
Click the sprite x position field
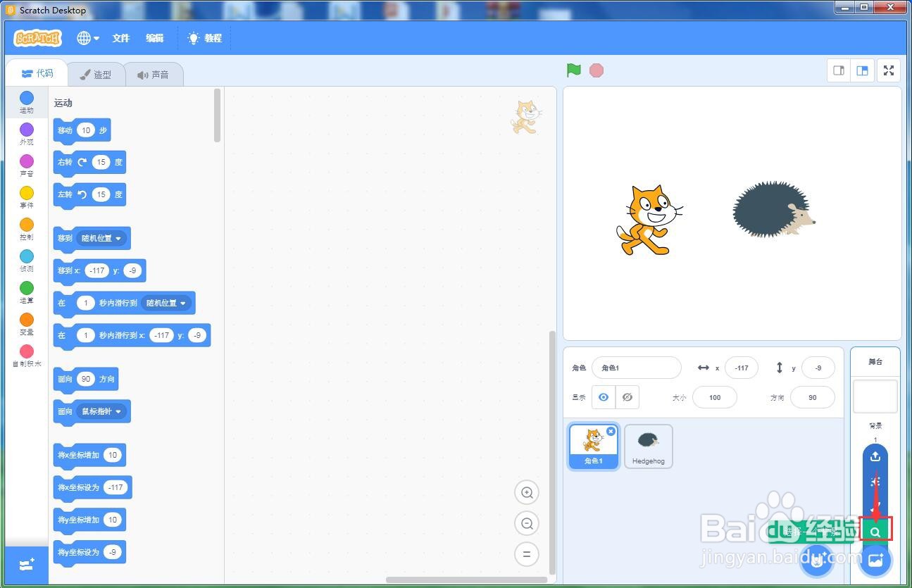(x=741, y=368)
